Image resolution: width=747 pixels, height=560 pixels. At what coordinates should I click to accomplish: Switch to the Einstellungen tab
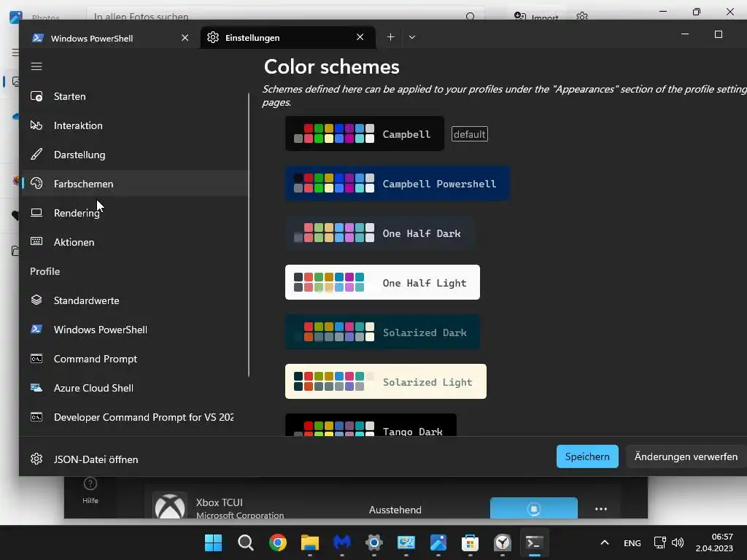[287, 38]
